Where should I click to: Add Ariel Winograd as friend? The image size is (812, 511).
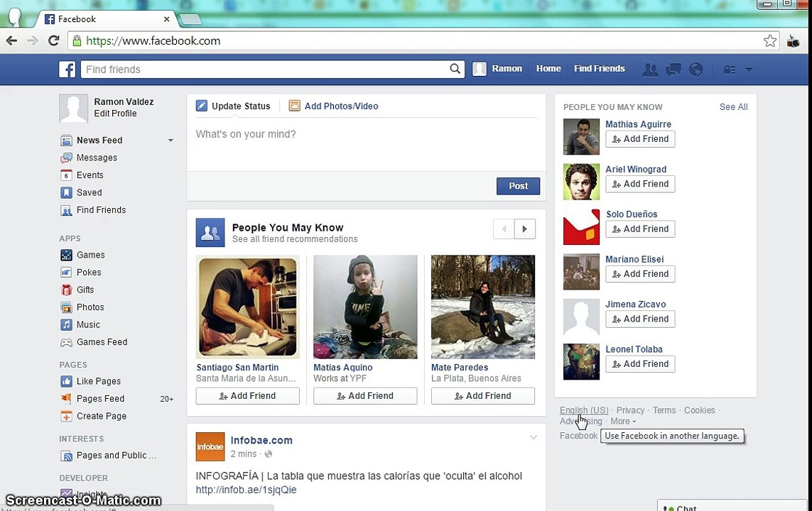(x=640, y=184)
